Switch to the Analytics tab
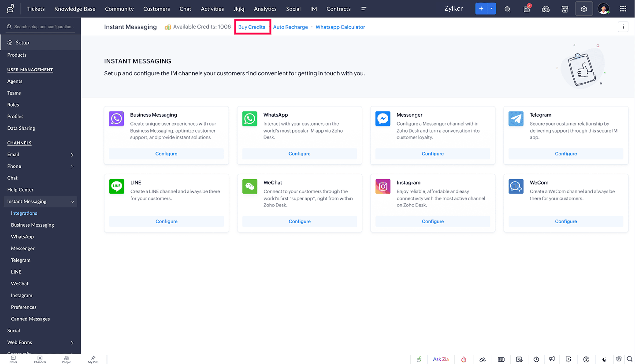Screen dimensions: 635x364 (x=265, y=9)
